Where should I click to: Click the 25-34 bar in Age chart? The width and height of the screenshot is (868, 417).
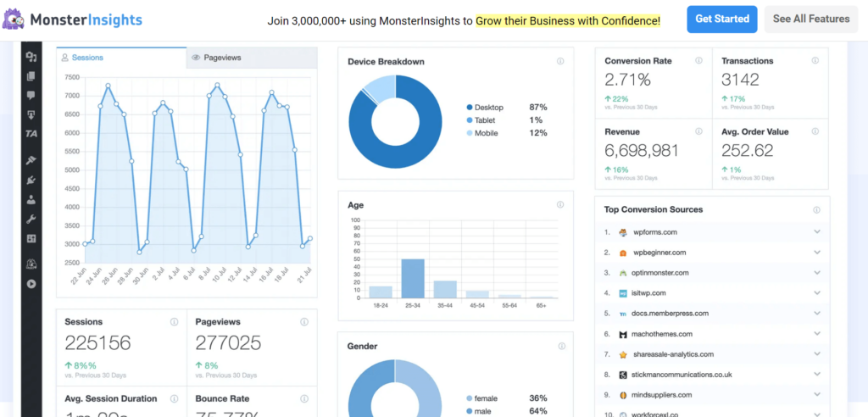pyautogui.click(x=413, y=279)
